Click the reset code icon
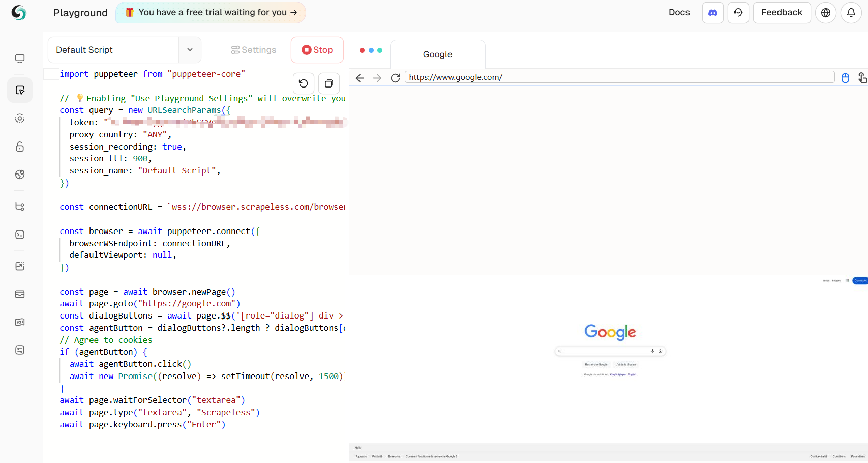 (x=303, y=83)
